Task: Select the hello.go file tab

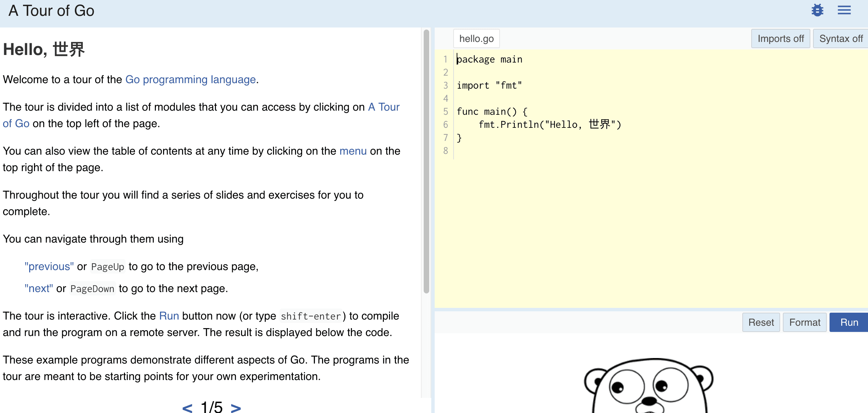Action: tap(476, 38)
